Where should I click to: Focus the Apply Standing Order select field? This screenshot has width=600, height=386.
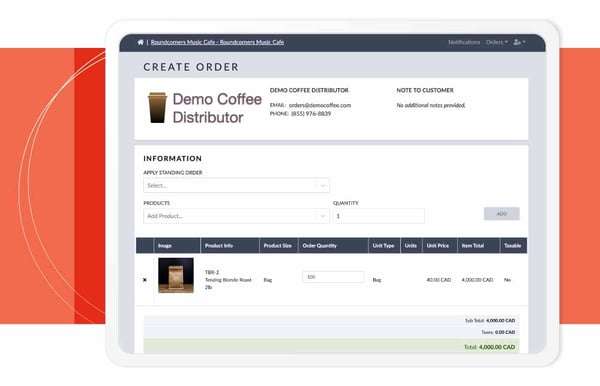coord(236,186)
